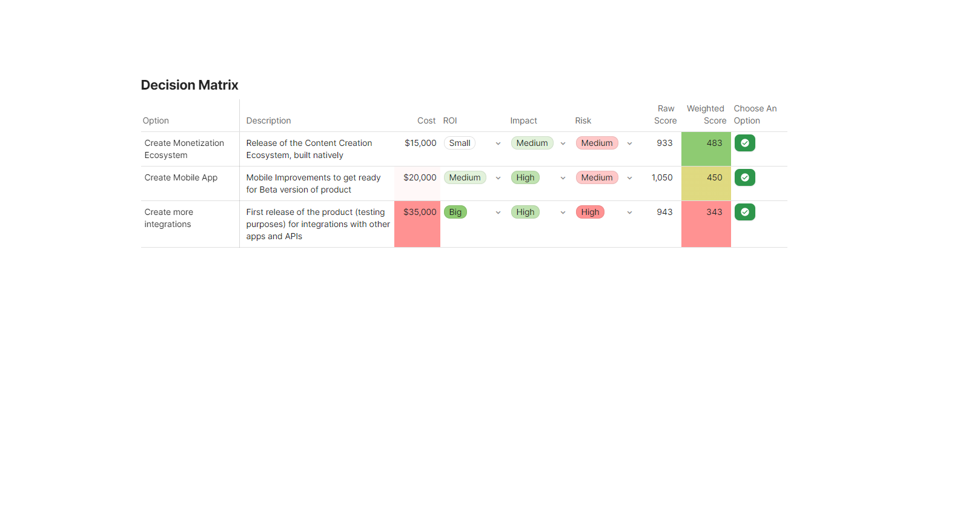This screenshot has height=528, width=980.
Task: Click the Weighted Score column header
Action: [x=706, y=114]
